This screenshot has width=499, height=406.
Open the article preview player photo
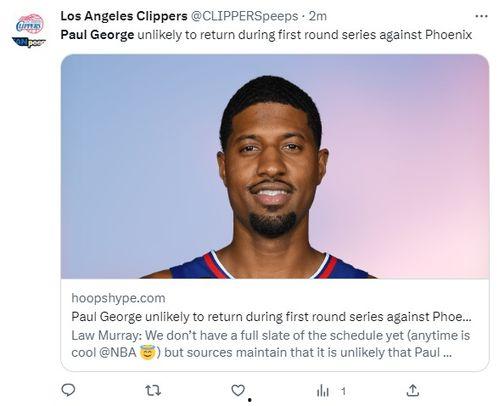tap(275, 166)
